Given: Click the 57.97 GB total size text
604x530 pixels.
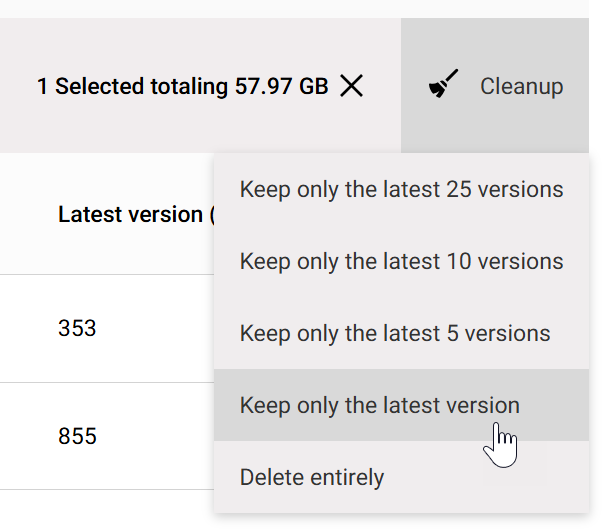Looking at the screenshot, I should 282,87.
